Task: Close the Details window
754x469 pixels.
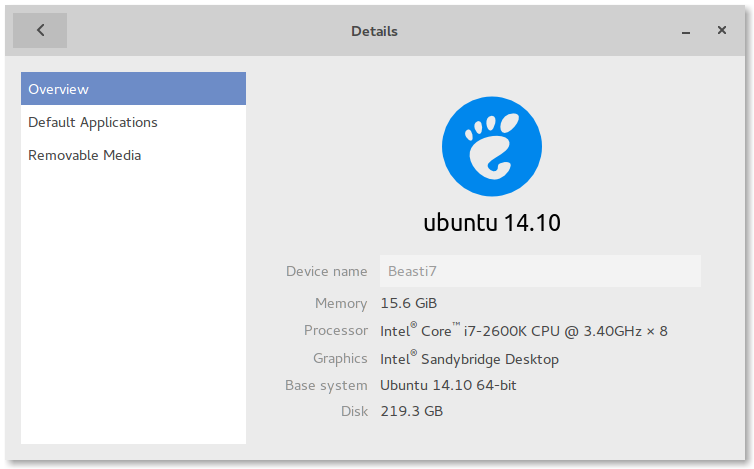Action: click(721, 30)
